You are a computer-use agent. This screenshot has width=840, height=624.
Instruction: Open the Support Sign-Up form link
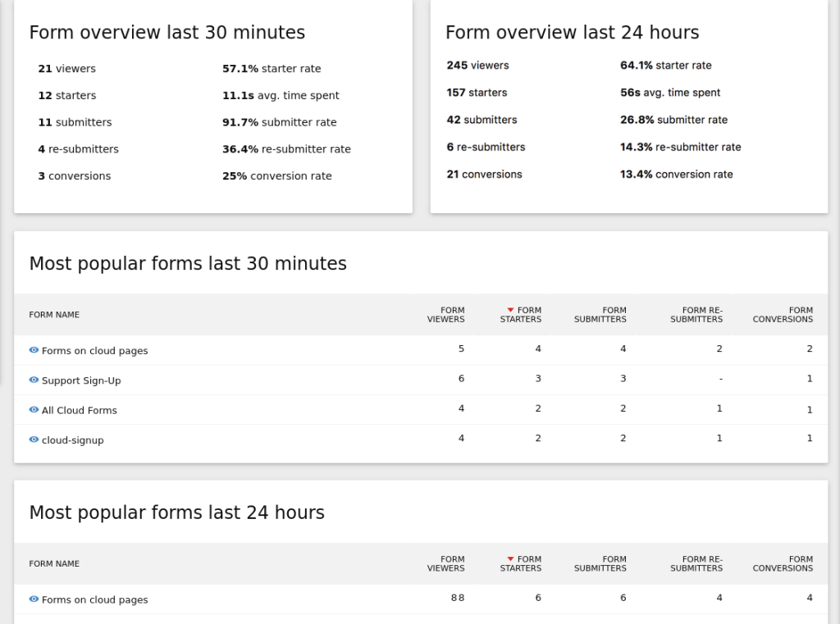coord(81,380)
